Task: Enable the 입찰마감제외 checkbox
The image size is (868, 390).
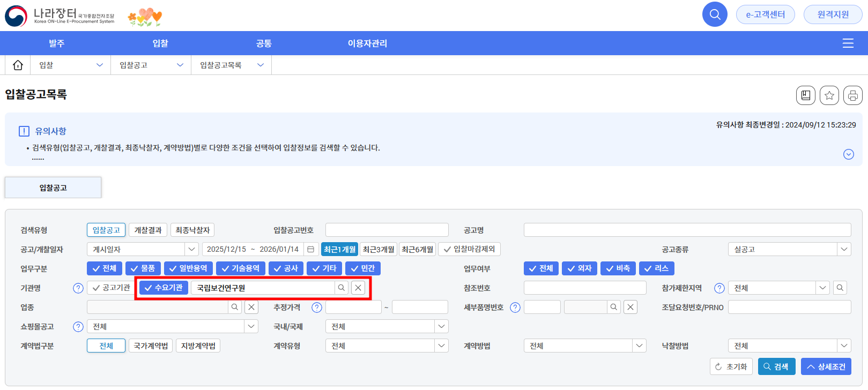Action: tap(470, 249)
